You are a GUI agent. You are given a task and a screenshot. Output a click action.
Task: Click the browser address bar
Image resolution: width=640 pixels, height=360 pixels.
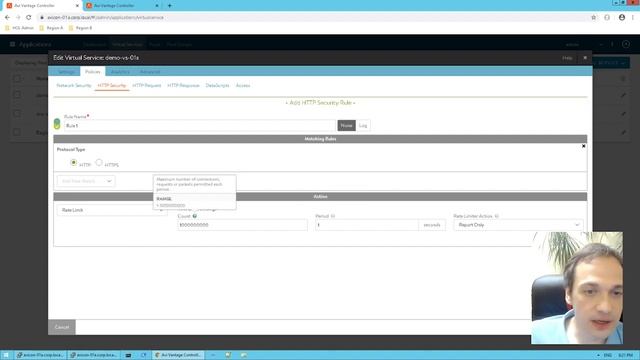click(314, 18)
